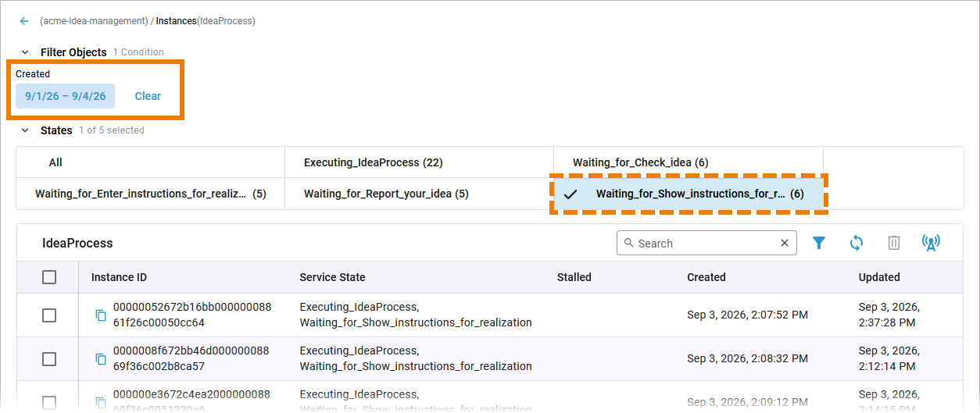The height and width of the screenshot is (413, 980).
Task: Tick the select-all checkbox in table header
Action: pos(49,277)
